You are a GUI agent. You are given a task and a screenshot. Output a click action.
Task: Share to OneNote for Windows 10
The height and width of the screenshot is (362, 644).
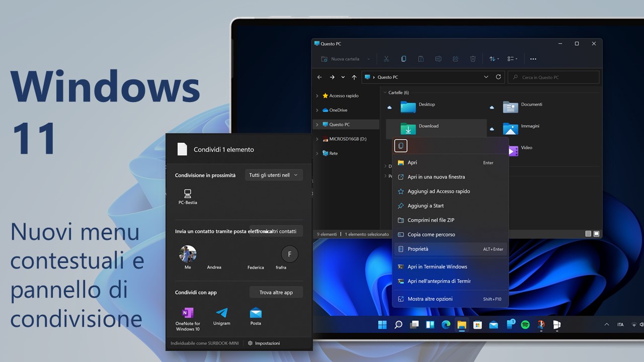(x=188, y=319)
